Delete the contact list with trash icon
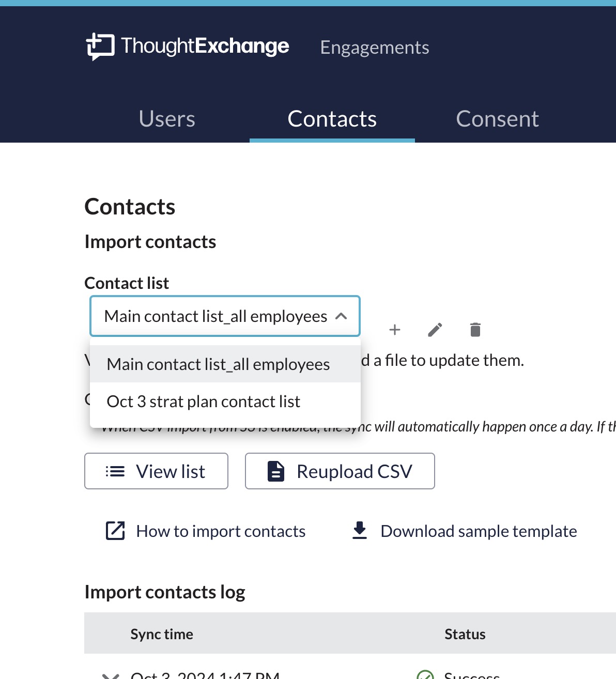 pos(475,330)
